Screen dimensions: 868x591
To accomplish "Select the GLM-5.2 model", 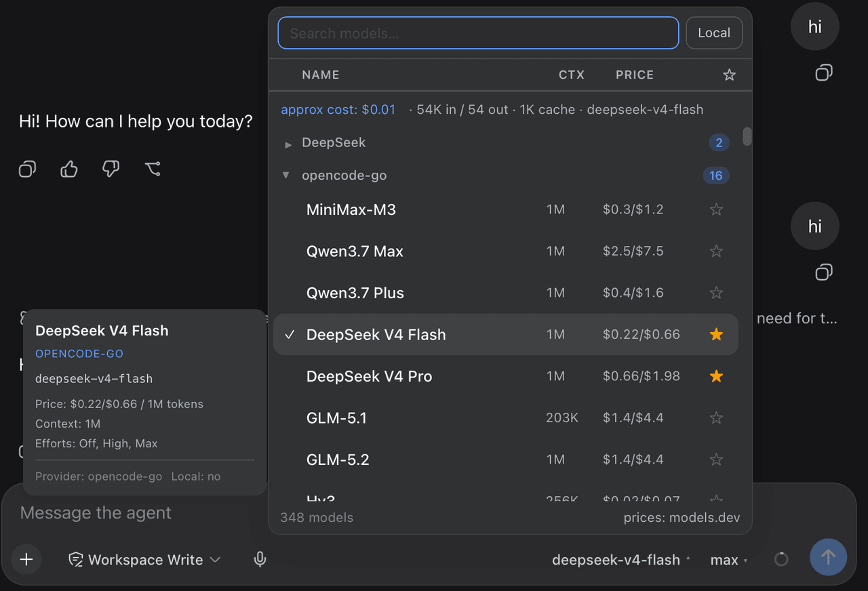I will [505, 460].
